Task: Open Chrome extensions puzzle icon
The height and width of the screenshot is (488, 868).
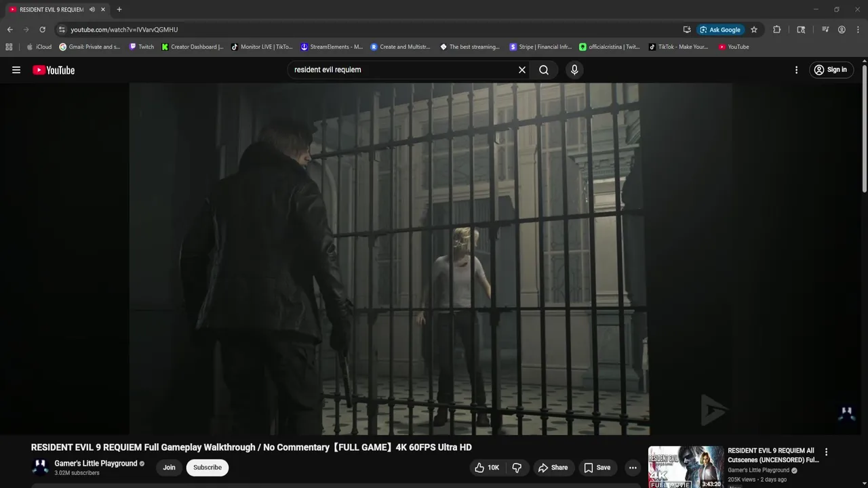Action: click(x=777, y=30)
